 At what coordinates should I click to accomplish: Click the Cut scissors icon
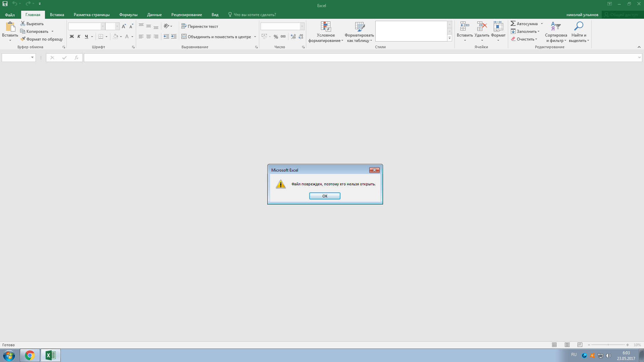coord(23,24)
